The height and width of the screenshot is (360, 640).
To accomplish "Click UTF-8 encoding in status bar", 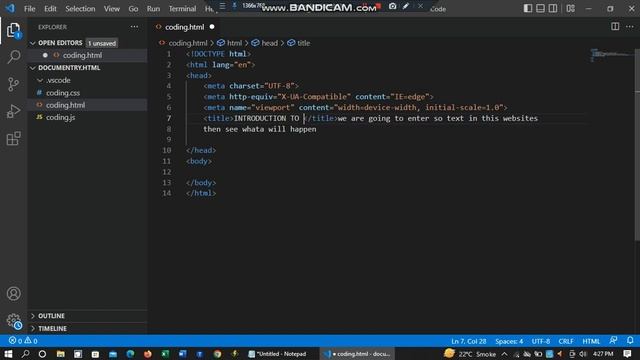I will (x=540, y=341).
